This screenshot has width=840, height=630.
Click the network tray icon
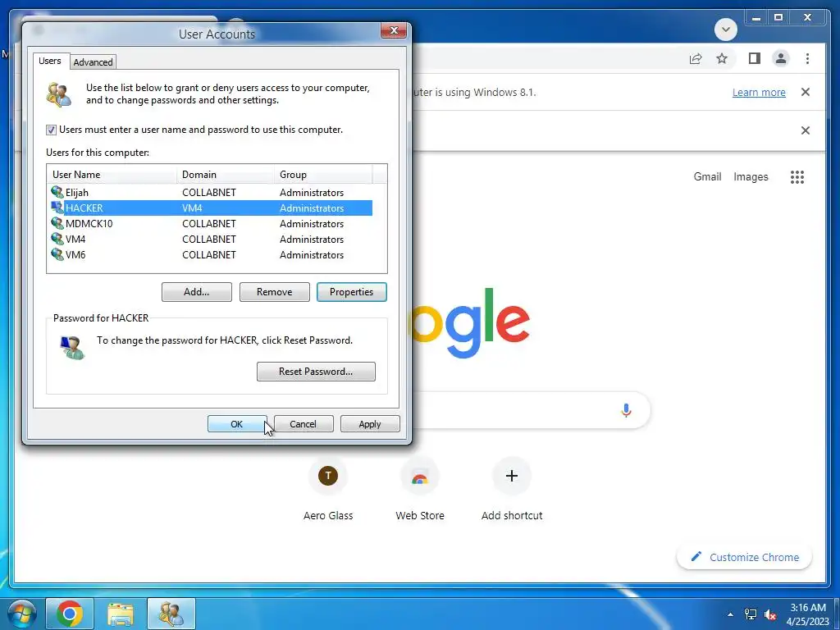751,614
